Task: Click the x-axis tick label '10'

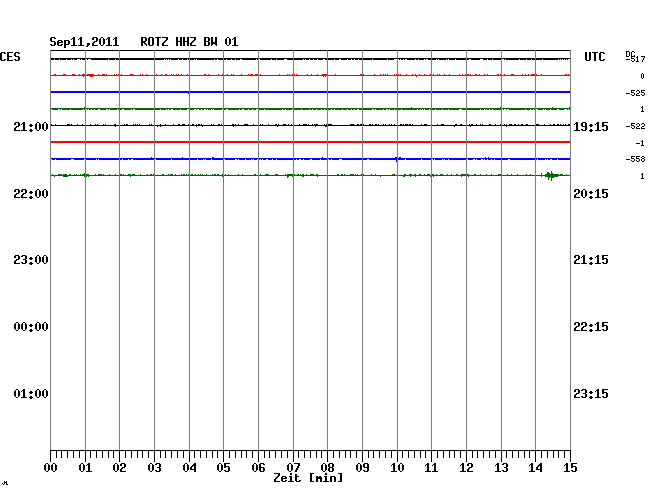Action: click(x=397, y=468)
